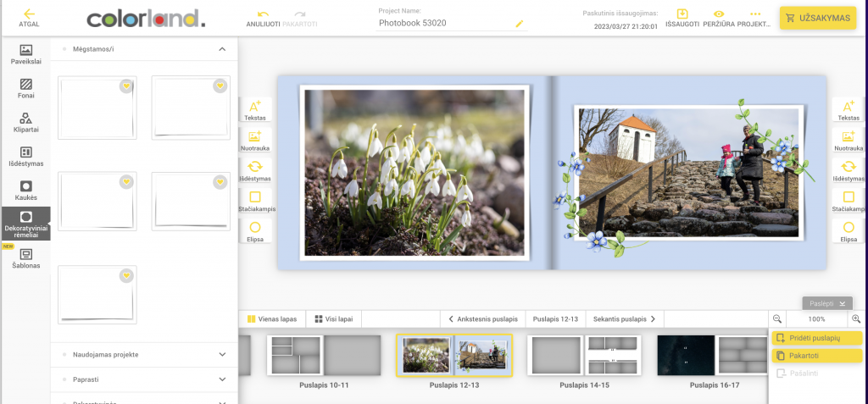
Task: Add ellipse with right page Elipsa tool
Action: [x=848, y=231]
